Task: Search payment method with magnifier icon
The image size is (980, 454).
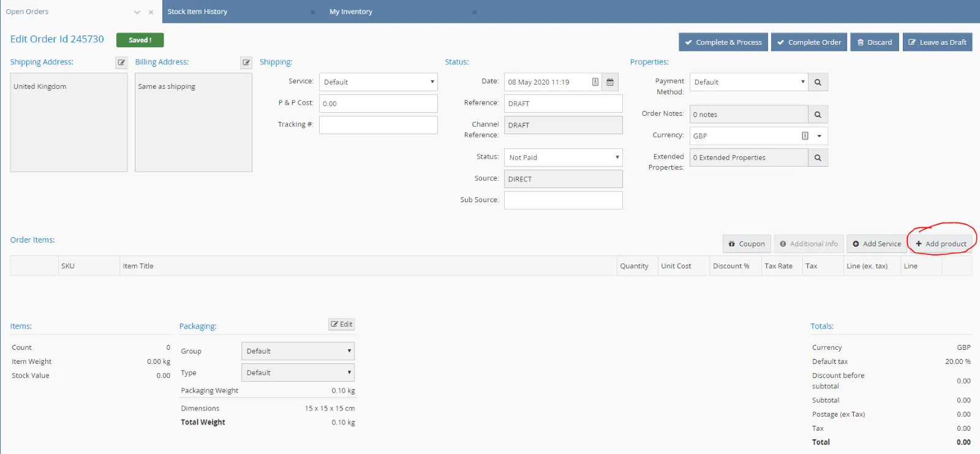Action: click(818, 82)
